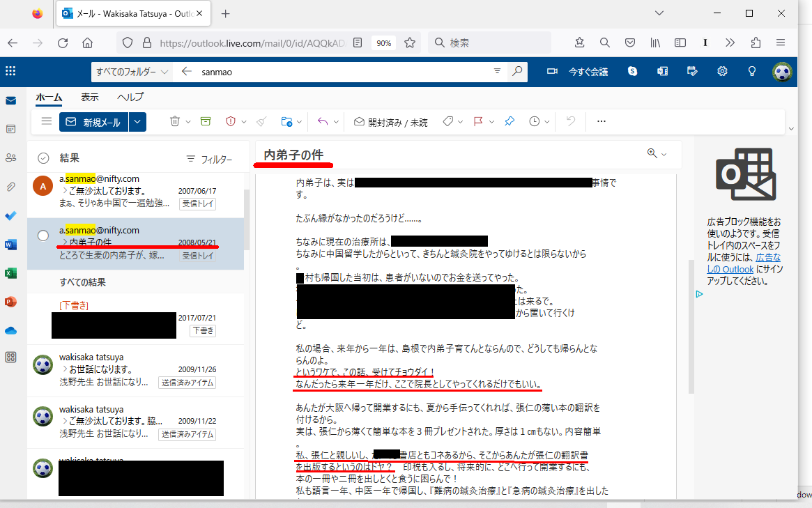
Task: Open the zoom dropdown in reading pane
Action: point(657,154)
